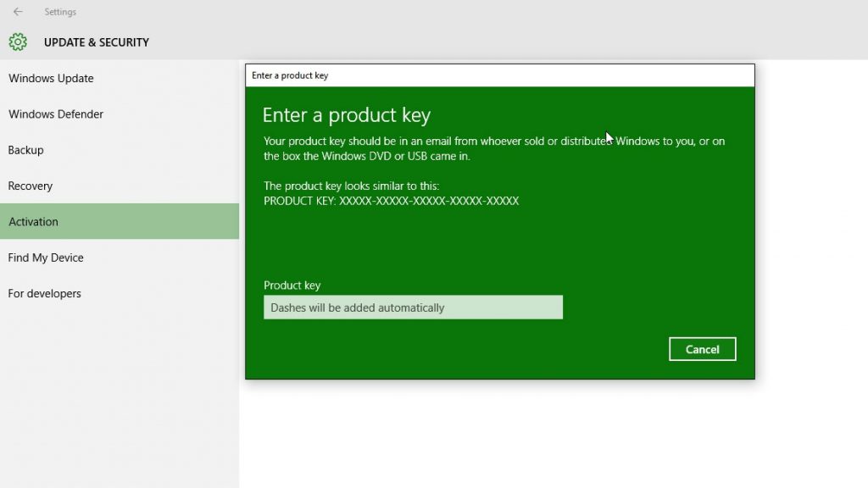Open the Windows Defender section
The width and height of the screenshot is (868, 488).
pos(120,114)
